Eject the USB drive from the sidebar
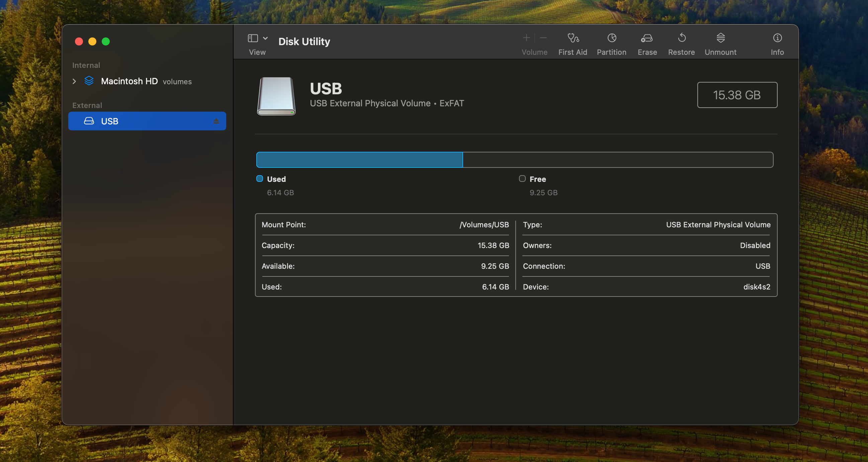Screen dimensions: 868x462 tap(216, 121)
